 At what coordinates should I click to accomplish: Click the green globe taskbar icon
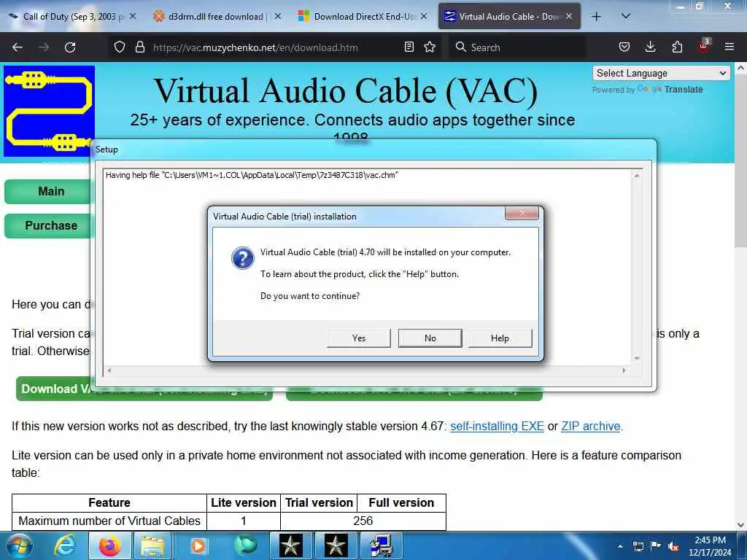pyautogui.click(x=244, y=545)
